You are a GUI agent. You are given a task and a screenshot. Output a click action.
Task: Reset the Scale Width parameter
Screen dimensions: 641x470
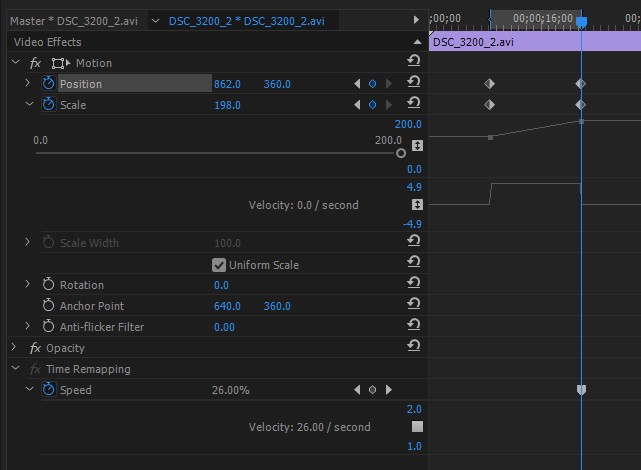pyautogui.click(x=414, y=241)
